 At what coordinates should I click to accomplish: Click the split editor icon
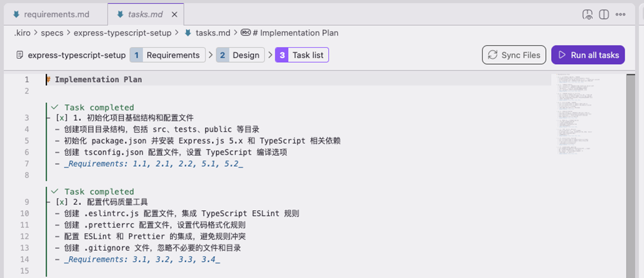[604, 14]
